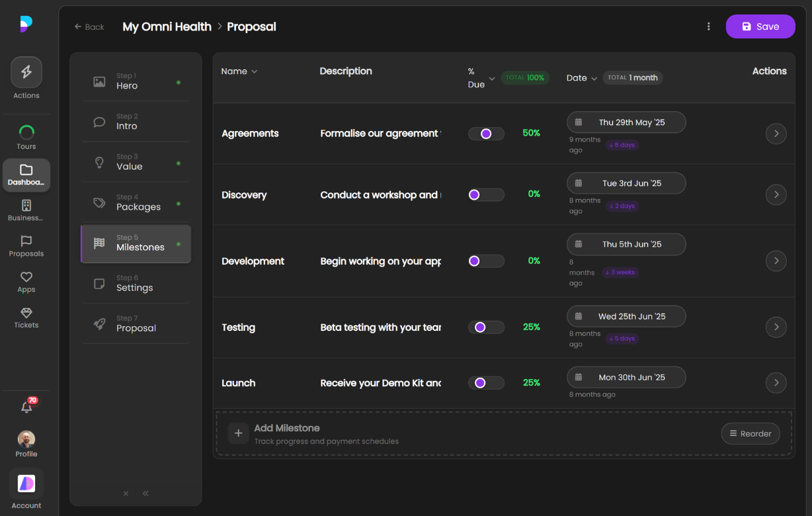Expand the Name column sort dropdown
812x516 pixels.
point(254,71)
